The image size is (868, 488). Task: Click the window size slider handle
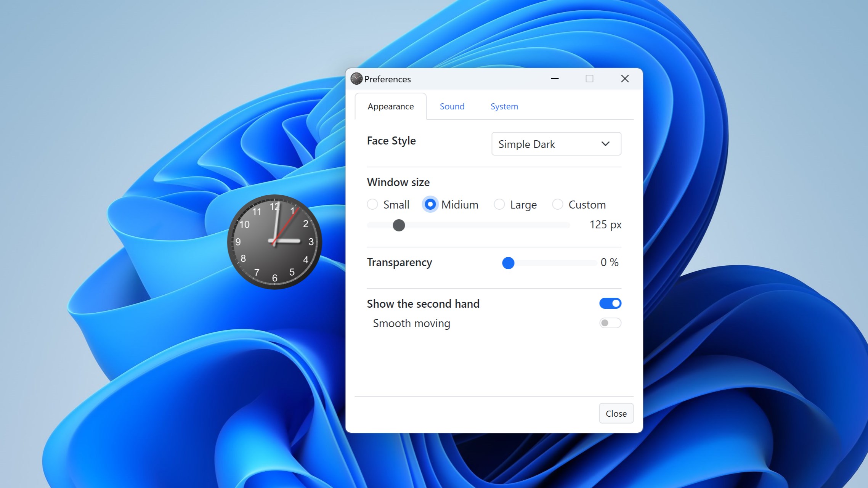[x=399, y=225]
